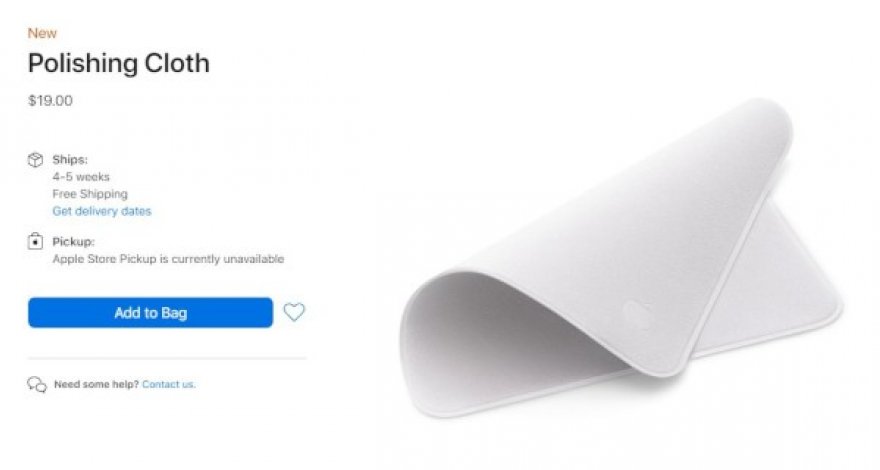The width and height of the screenshot is (880, 470).
Task: Click the Free Shipping text
Action: [x=90, y=194]
